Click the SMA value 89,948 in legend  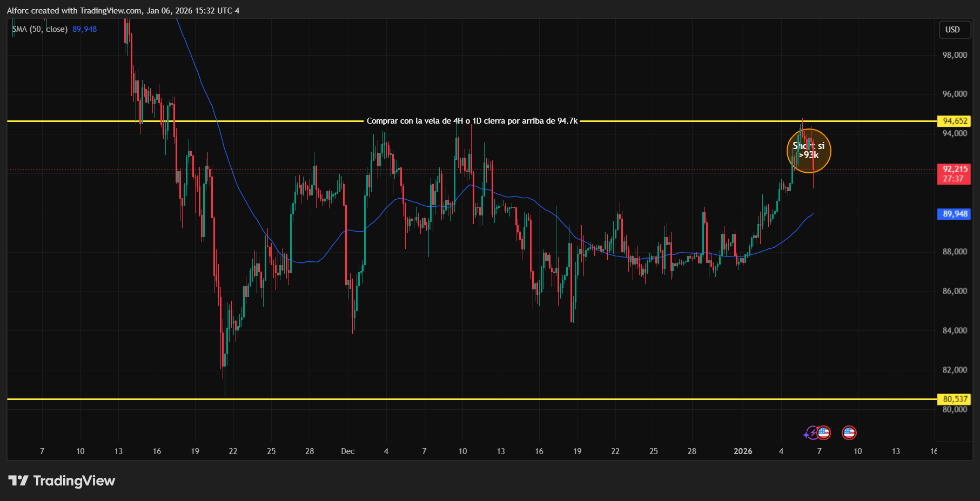[85, 29]
